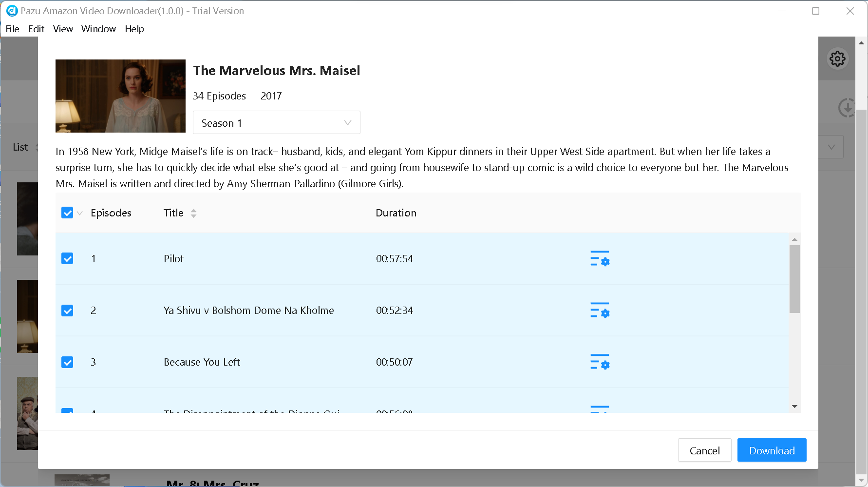Viewport: 868px width, 487px height.
Task: Open the dropdown near the right edge
Action: [x=831, y=147]
